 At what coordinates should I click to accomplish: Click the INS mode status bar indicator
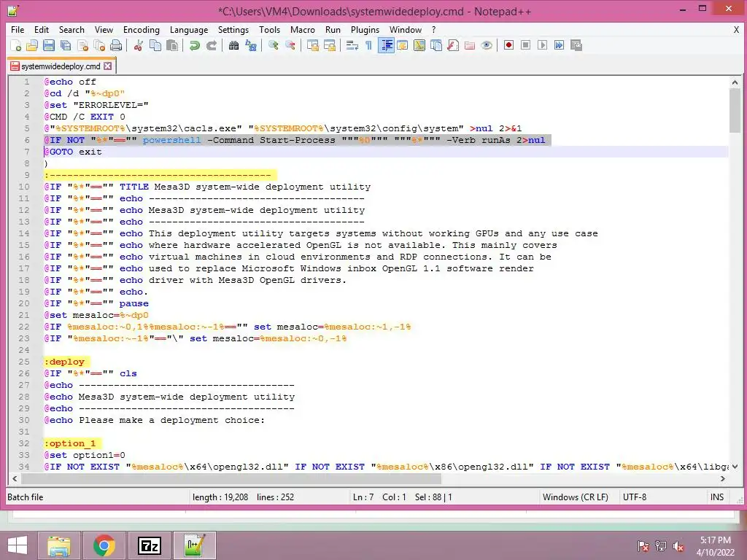point(717,497)
